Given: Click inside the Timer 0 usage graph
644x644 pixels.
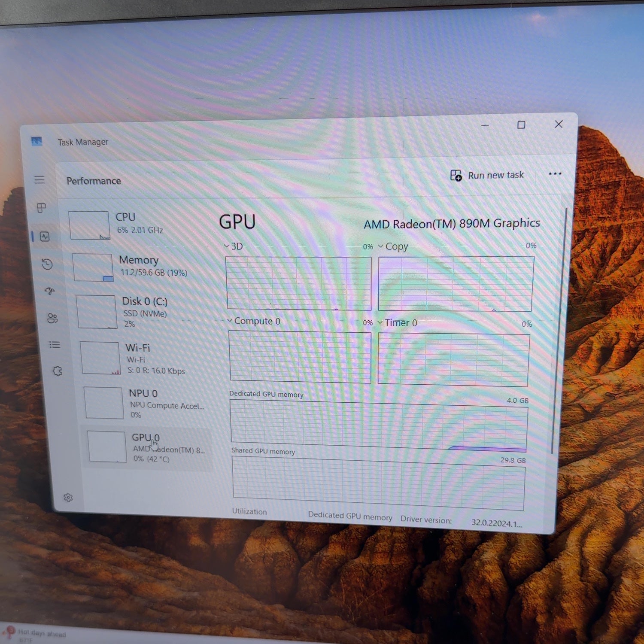Looking at the screenshot, I should coord(453,360).
